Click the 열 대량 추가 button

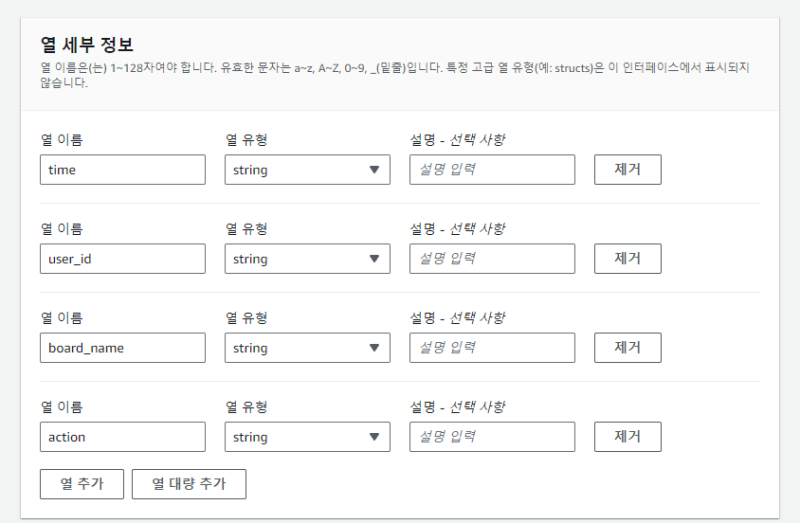point(189,484)
